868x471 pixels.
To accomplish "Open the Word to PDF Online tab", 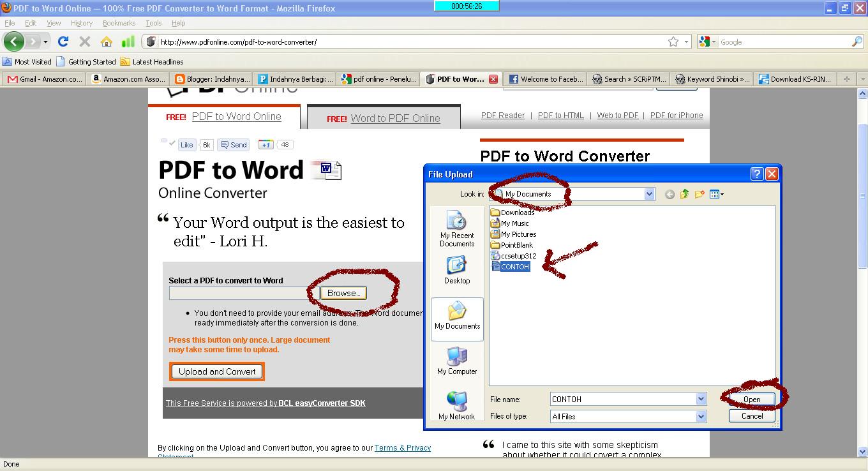I will (x=384, y=118).
